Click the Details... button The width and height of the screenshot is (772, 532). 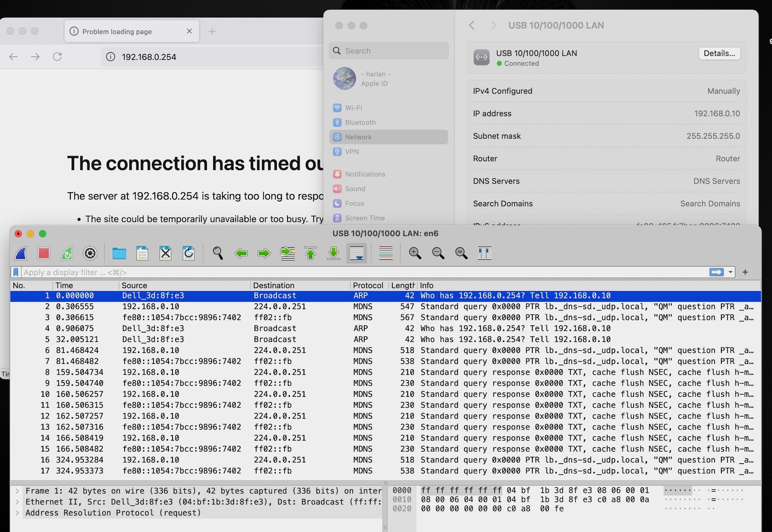719,53
